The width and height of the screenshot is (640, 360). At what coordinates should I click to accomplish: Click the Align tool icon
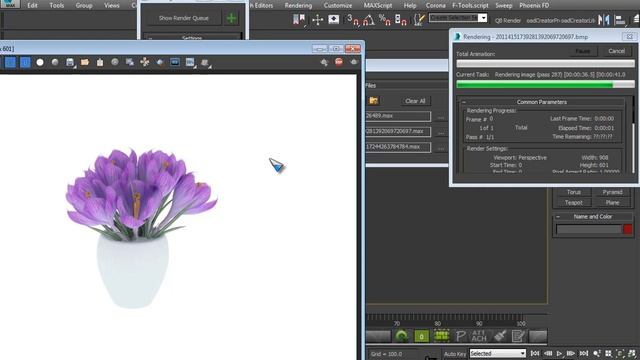(620, 20)
